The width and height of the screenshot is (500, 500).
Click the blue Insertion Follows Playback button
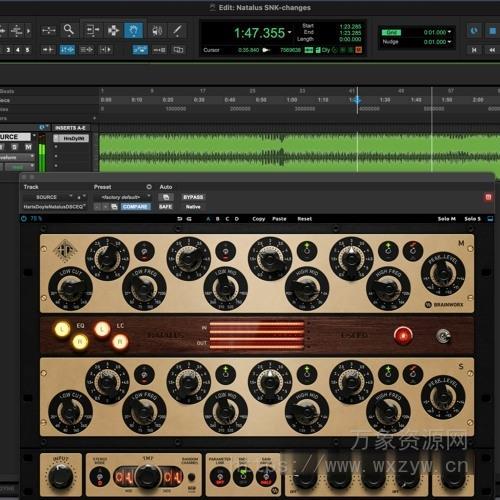pyautogui.click(x=140, y=50)
